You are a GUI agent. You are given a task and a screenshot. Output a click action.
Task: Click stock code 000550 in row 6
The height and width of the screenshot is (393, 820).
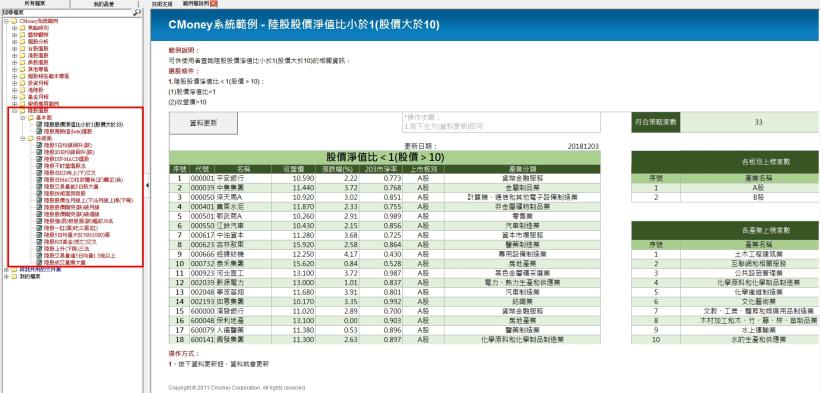(x=202, y=225)
